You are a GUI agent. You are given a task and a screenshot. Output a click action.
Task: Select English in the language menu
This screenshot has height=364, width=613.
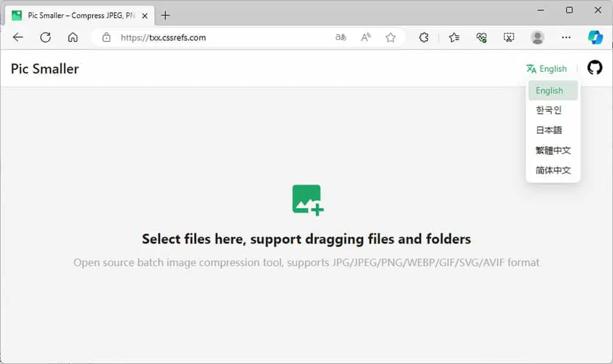tap(553, 90)
